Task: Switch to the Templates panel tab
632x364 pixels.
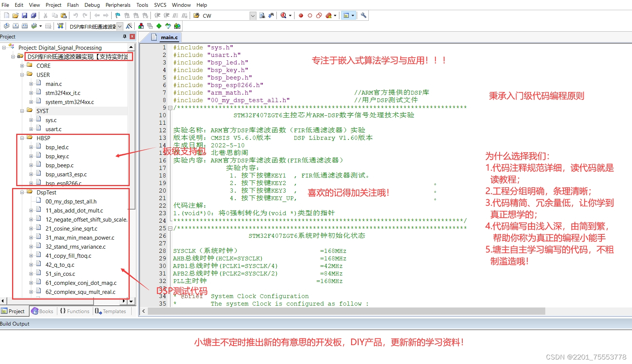Action: 110,311
